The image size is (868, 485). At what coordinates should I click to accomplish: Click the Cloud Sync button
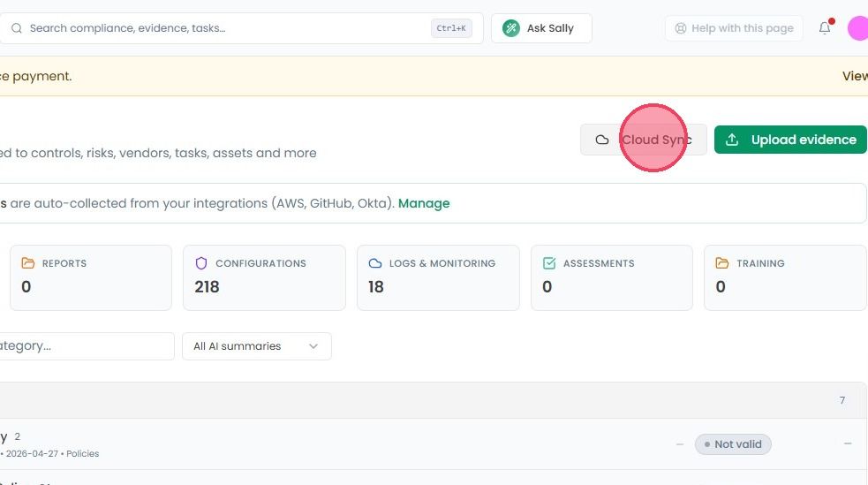[643, 140]
